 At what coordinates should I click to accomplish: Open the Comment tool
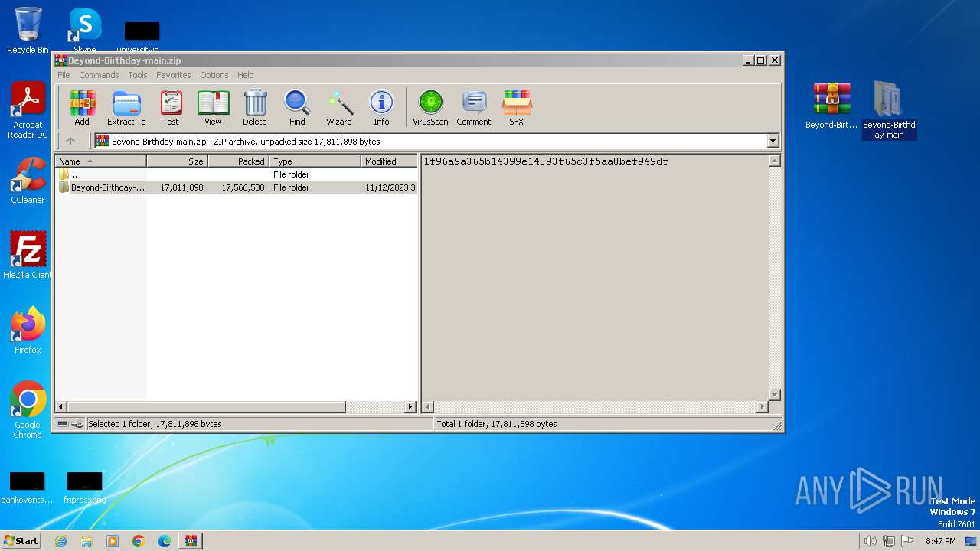pos(474,107)
